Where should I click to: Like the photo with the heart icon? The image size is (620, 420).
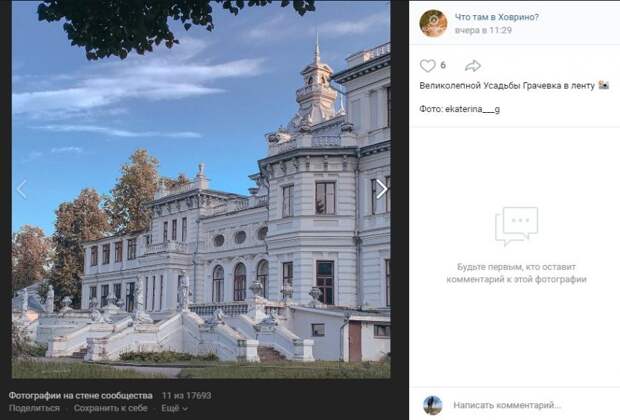pyautogui.click(x=427, y=65)
